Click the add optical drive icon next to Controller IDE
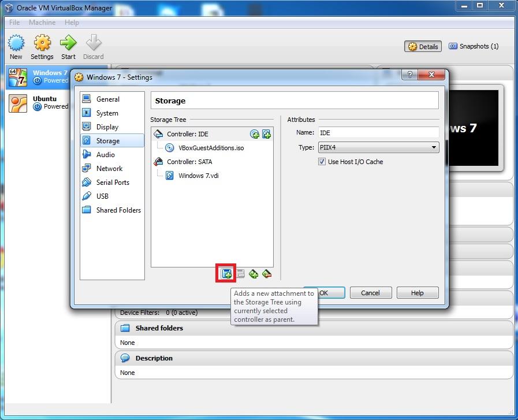Viewport: 518px width, 420px height. [254, 133]
